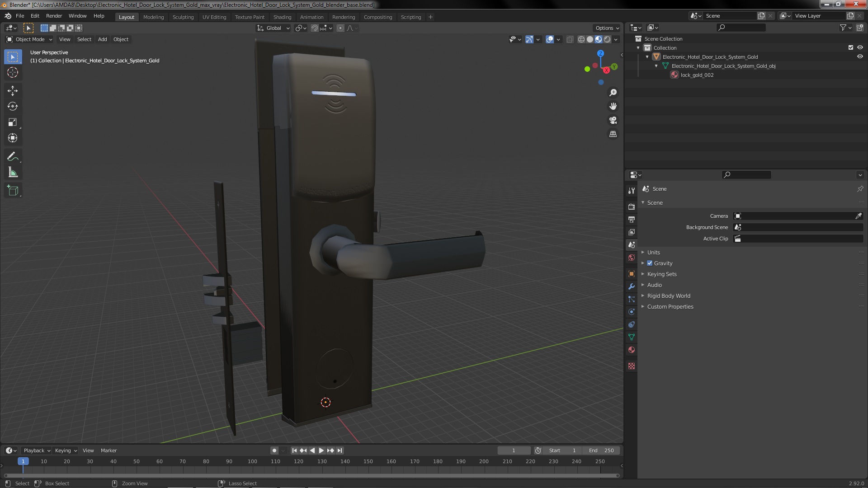Screen dimensions: 868x488
Task: Switch to wireframe viewport shading
Action: click(581, 39)
